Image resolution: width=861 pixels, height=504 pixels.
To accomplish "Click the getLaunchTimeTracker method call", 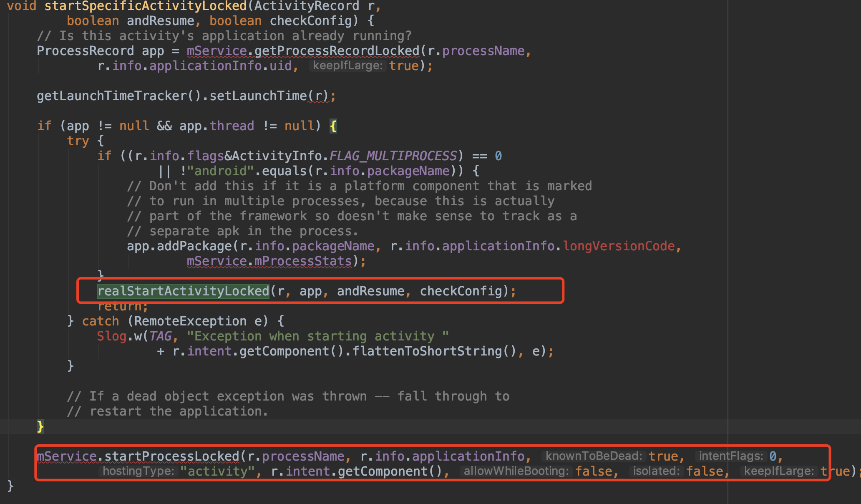I will pyautogui.click(x=113, y=96).
